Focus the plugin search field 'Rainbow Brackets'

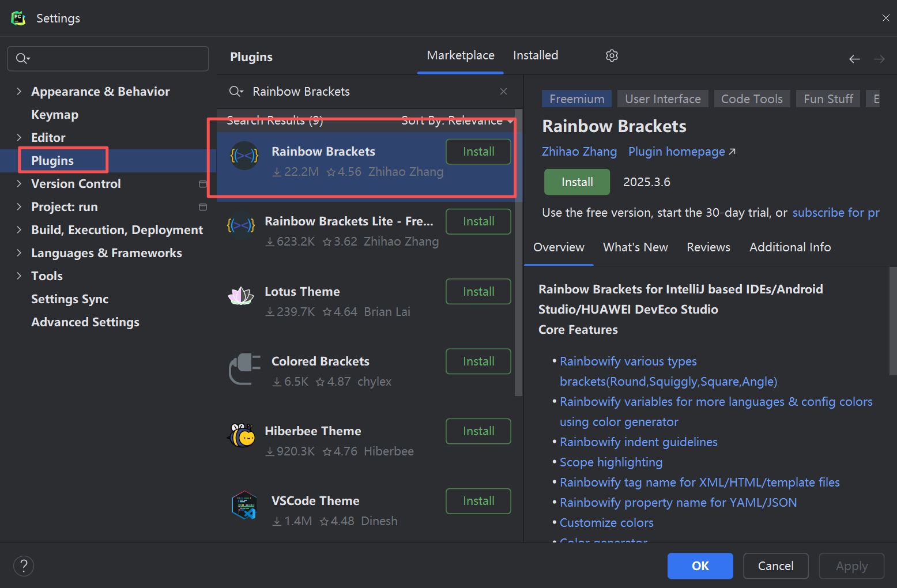pos(369,91)
